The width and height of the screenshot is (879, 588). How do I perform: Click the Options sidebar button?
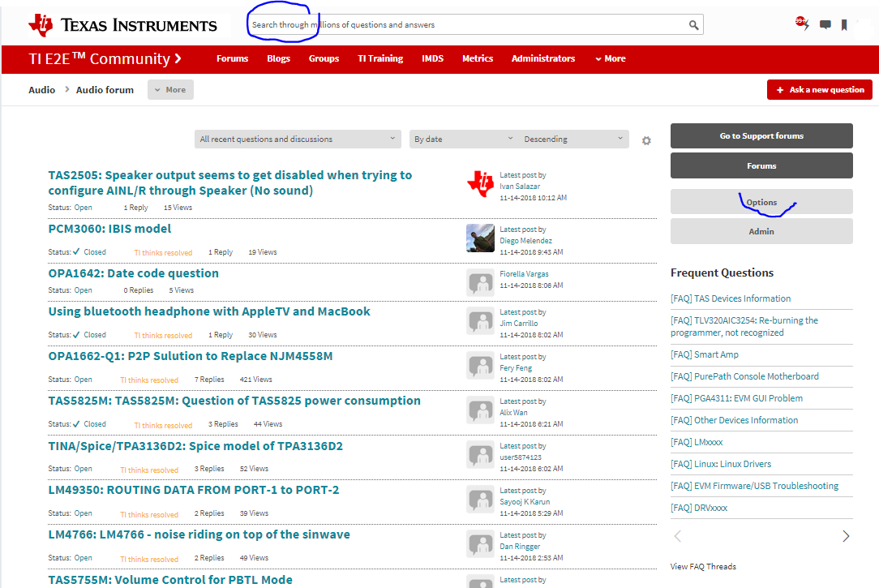click(x=761, y=202)
